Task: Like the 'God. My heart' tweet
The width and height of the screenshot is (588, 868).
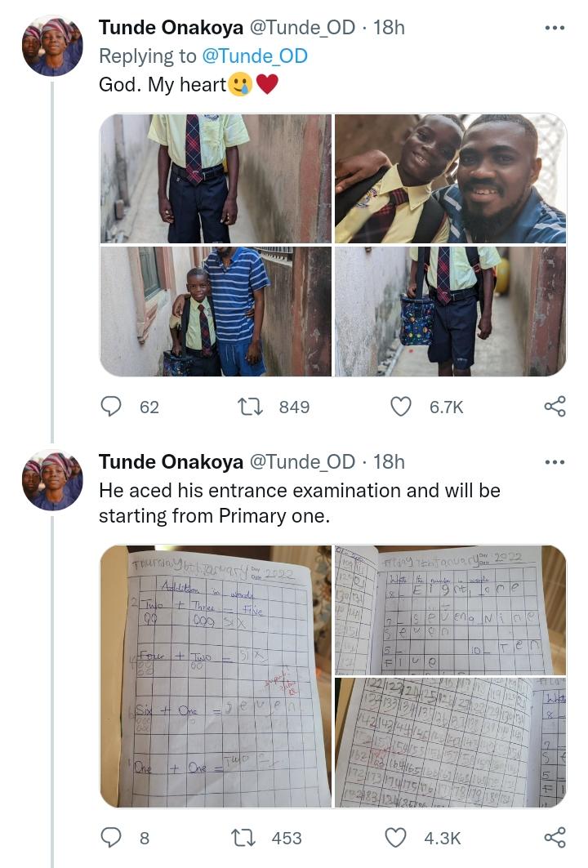Action: (400, 406)
